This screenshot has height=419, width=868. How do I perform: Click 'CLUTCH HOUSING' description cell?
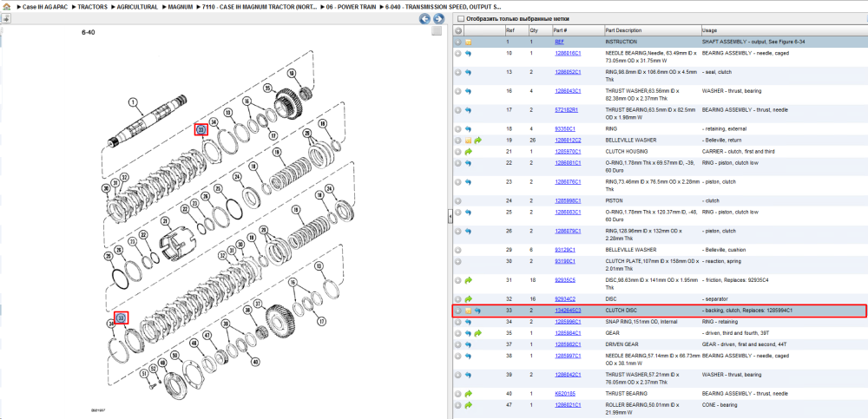(624, 152)
